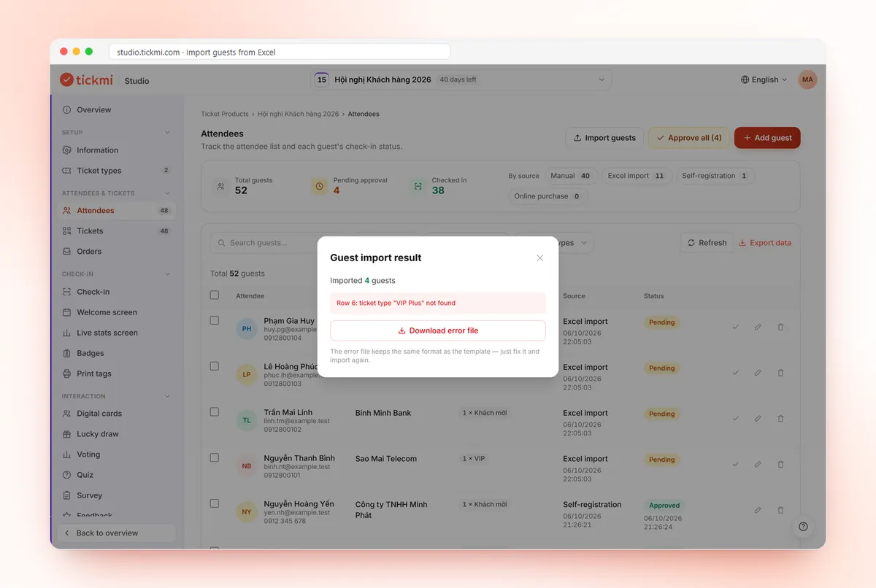This screenshot has height=588, width=876.
Task: Delete the Lê Hoàng Phúc guest row
Action: [x=780, y=373]
